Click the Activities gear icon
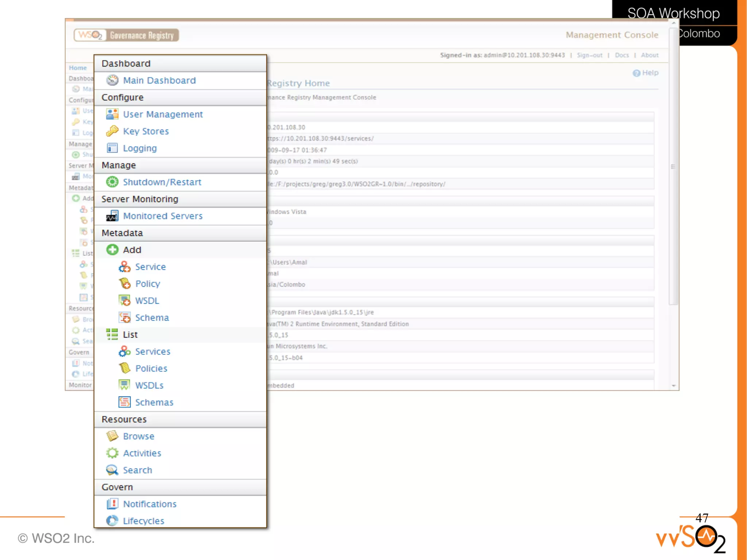Screen dimensions: 747x560 [x=112, y=453]
